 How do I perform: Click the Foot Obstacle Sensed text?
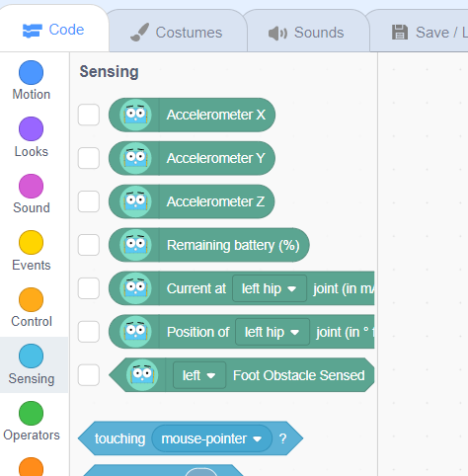(x=299, y=375)
